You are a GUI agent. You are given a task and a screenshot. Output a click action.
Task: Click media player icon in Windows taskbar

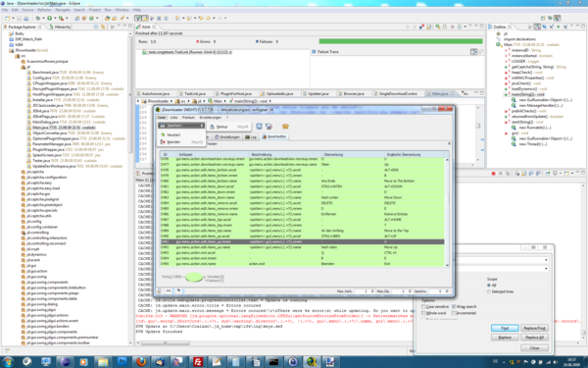[83, 361]
